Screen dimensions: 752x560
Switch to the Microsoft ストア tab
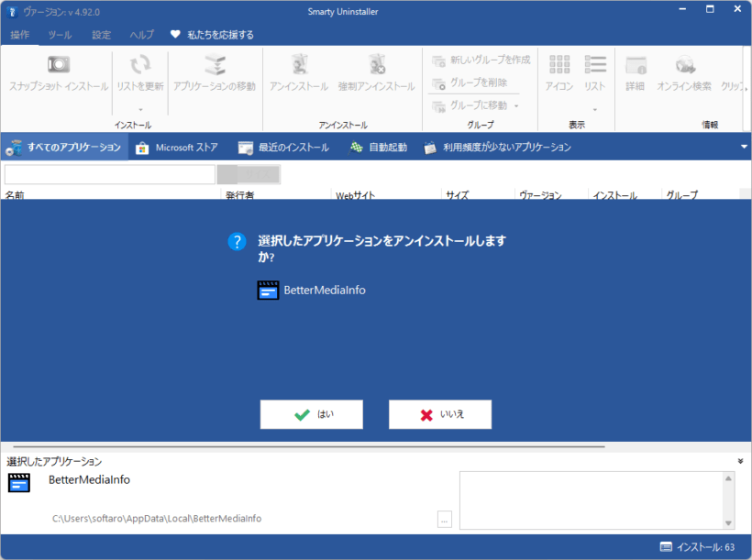(176, 146)
